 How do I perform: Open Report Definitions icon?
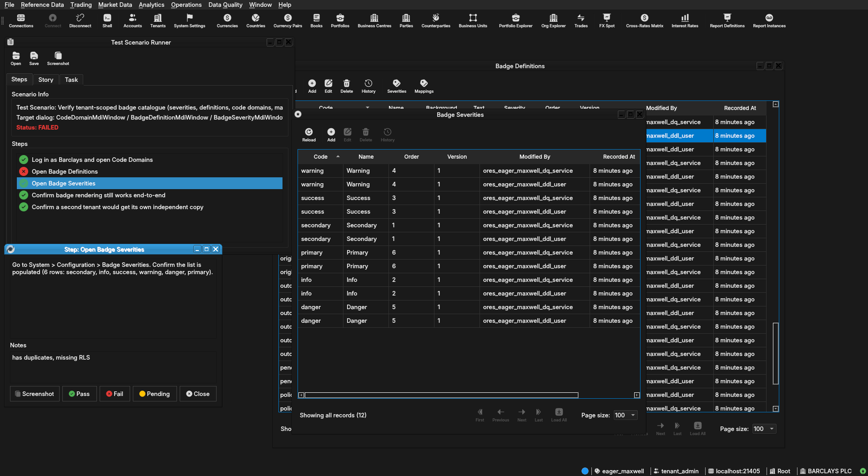coord(727,20)
